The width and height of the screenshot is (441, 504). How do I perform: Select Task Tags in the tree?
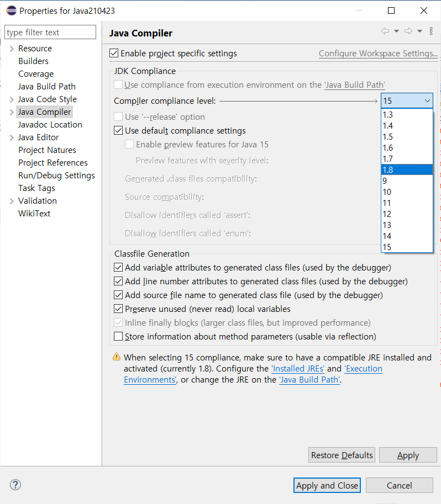coord(36,188)
